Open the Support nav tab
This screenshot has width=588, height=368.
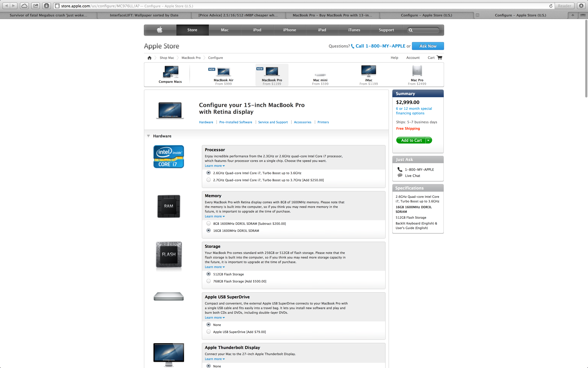point(386,30)
